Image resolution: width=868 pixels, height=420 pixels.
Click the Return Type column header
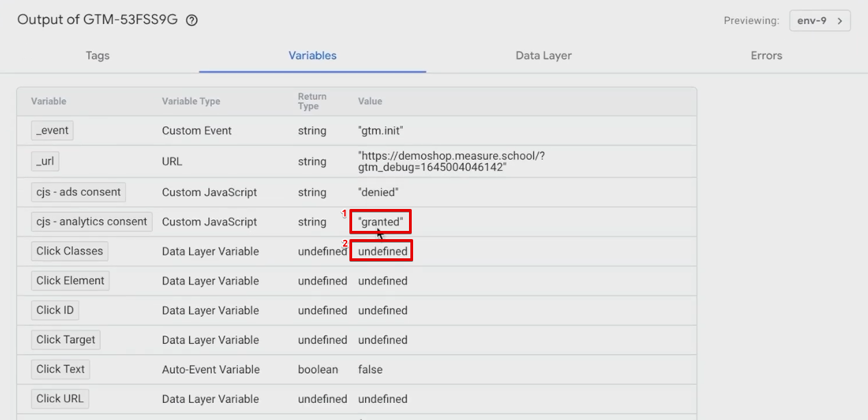312,101
